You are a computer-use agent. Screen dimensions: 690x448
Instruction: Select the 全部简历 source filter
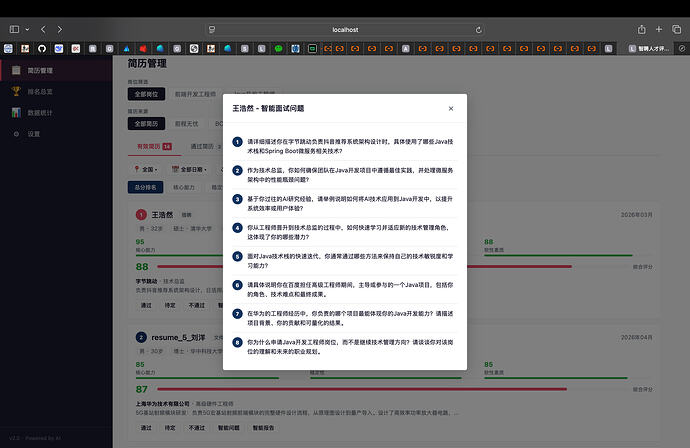pos(147,124)
